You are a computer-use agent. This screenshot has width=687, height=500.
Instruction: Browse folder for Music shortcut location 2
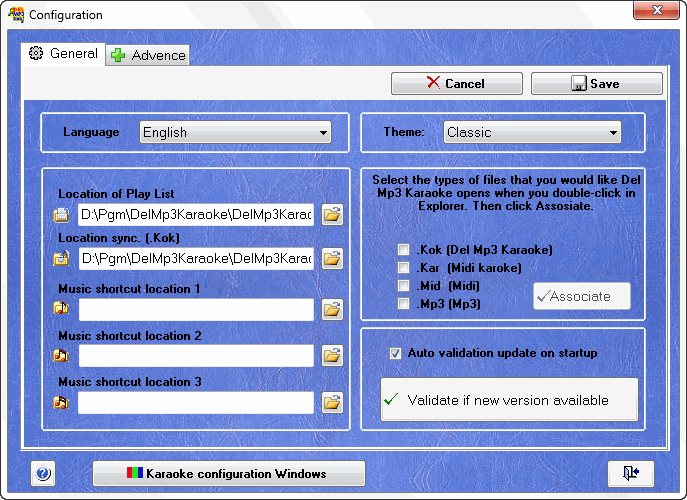332,356
